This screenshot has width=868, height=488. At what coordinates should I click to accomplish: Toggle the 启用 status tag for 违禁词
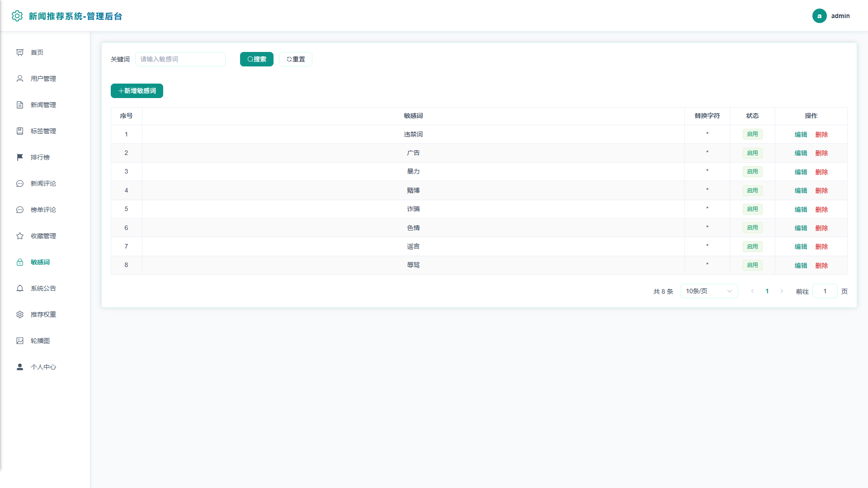coord(752,134)
